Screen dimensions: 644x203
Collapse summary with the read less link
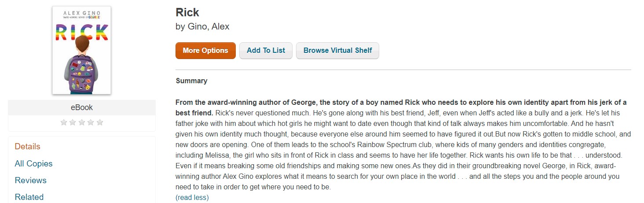pos(192,197)
